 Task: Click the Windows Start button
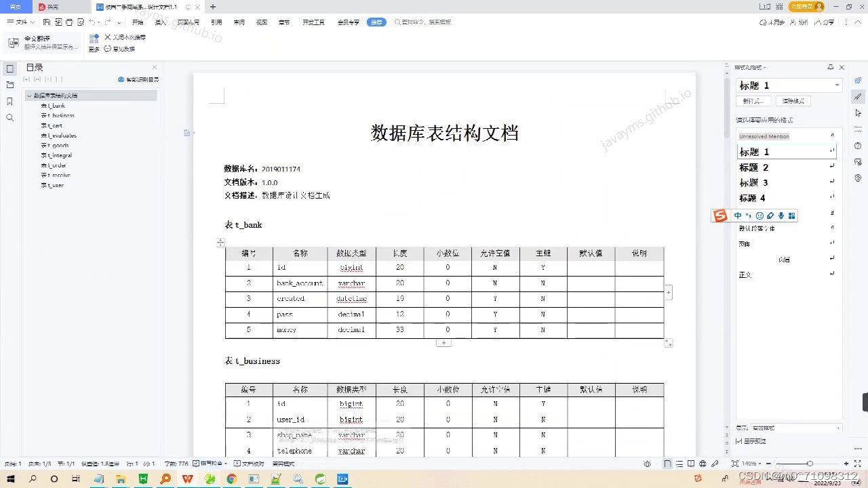coord(11,479)
